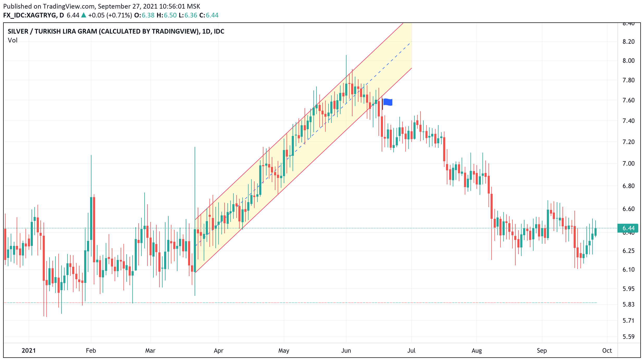The image size is (644, 361).
Task: Click the 5.83 price axis label
Action: 628,304
